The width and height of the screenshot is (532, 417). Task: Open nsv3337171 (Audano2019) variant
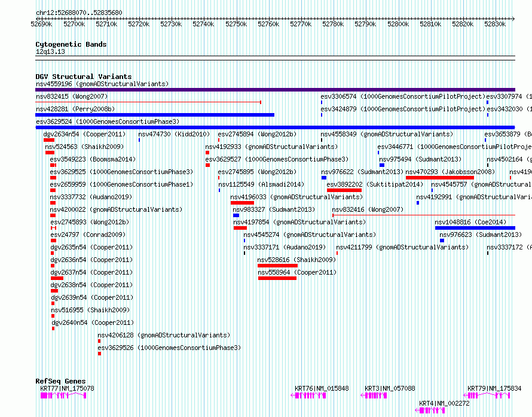(285, 247)
